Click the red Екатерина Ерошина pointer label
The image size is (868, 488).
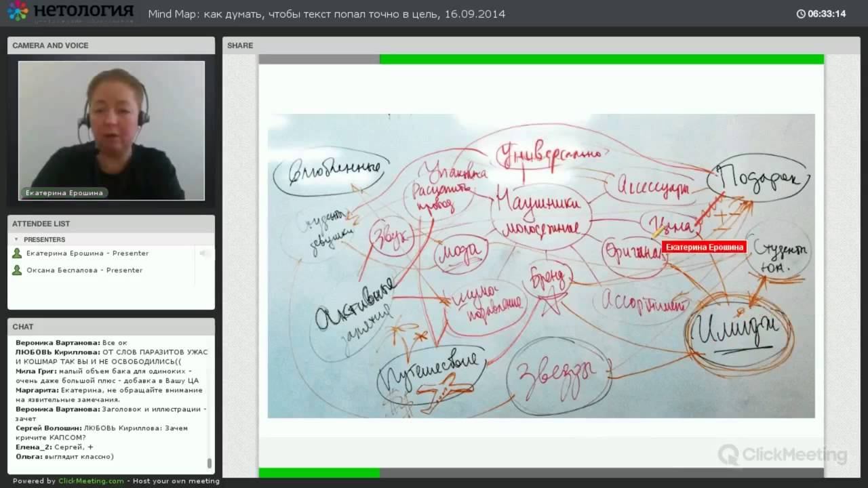coord(703,247)
